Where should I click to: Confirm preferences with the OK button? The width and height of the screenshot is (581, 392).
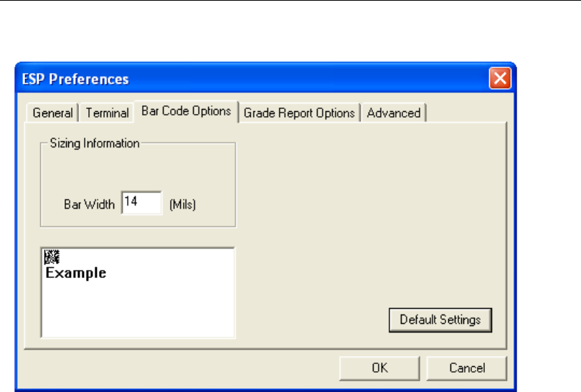coord(380,368)
